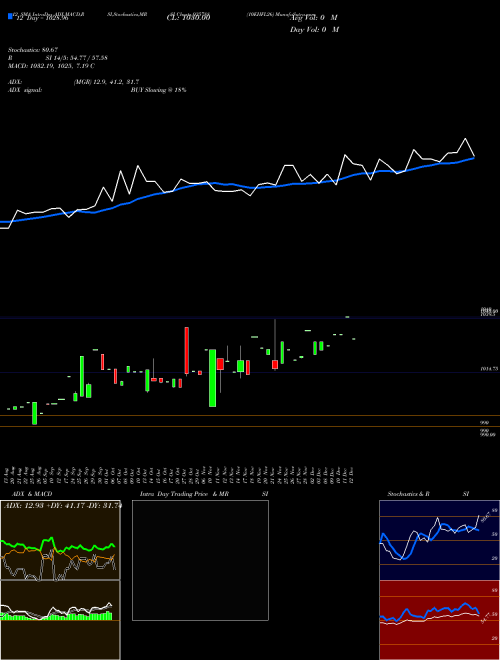Select the 'Stochastics: 80.67' reading
This screenshot has height=660, width=500.
click(x=33, y=50)
